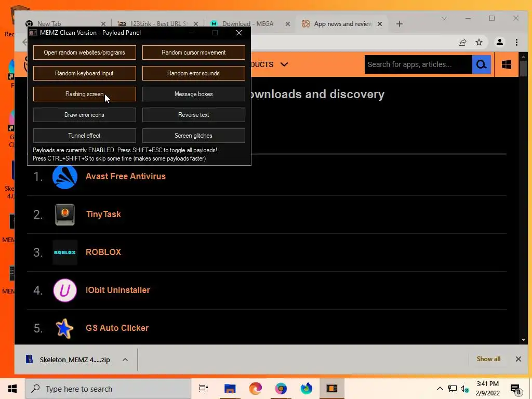Open the clock showing 3:41 PM
532x399 pixels.
coord(487,389)
